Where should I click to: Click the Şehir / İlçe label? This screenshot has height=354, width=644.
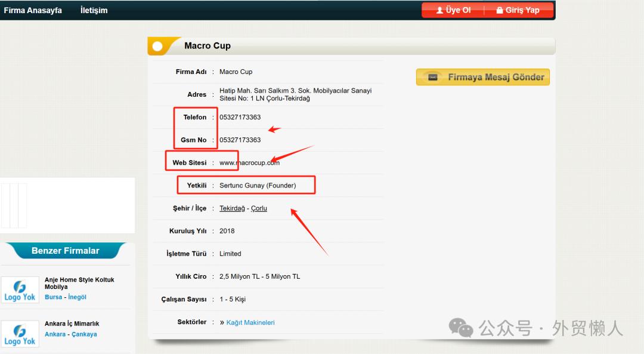(x=190, y=208)
